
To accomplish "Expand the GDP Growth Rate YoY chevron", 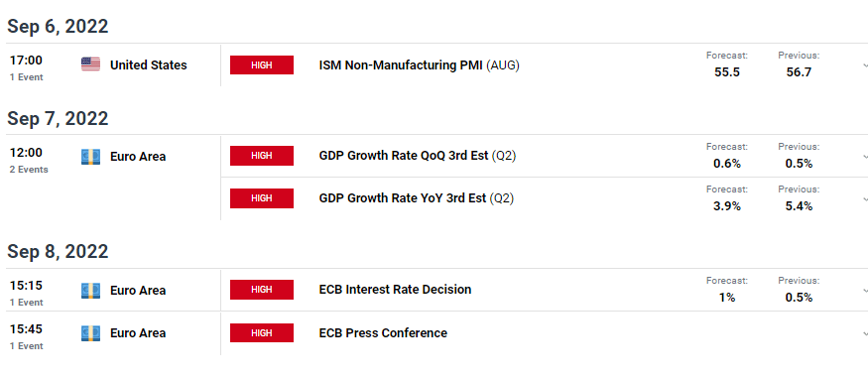I will (865, 198).
